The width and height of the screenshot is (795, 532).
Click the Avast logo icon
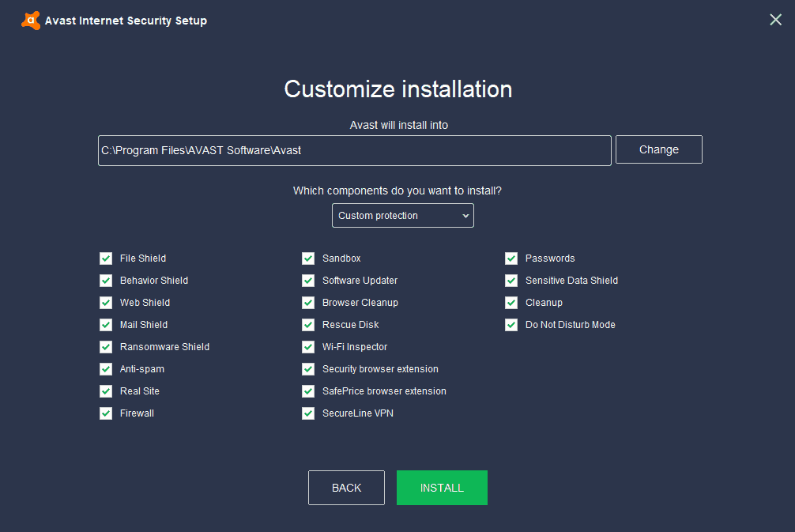(31, 20)
